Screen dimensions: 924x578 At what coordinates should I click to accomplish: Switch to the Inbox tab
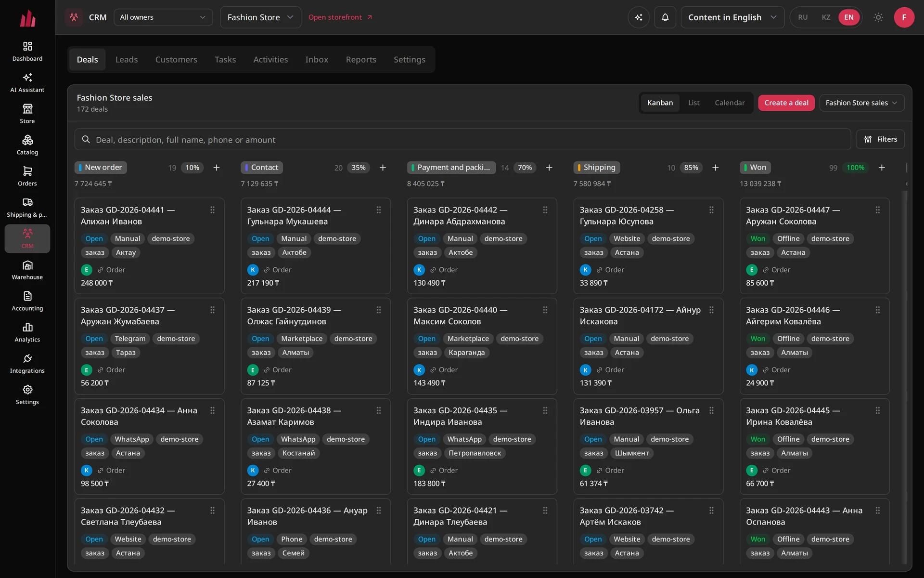tap(317, 60)
